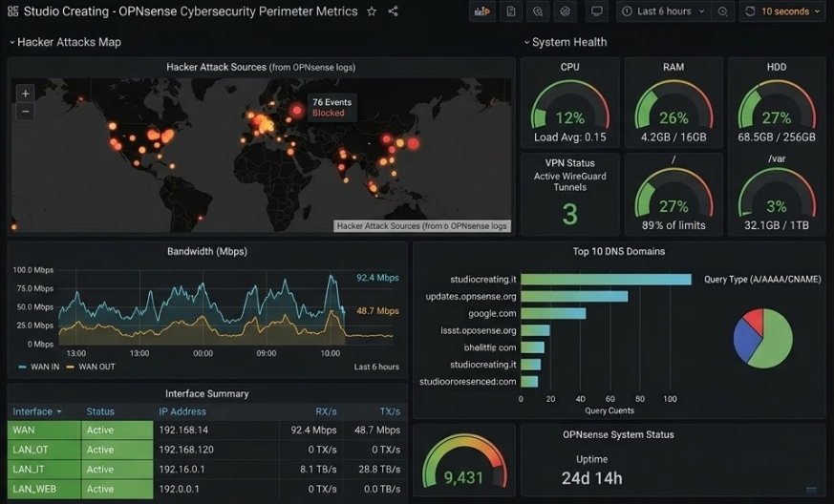Toggle WAN IN series in legend
The image size is (834, 504).
[42, 367]
